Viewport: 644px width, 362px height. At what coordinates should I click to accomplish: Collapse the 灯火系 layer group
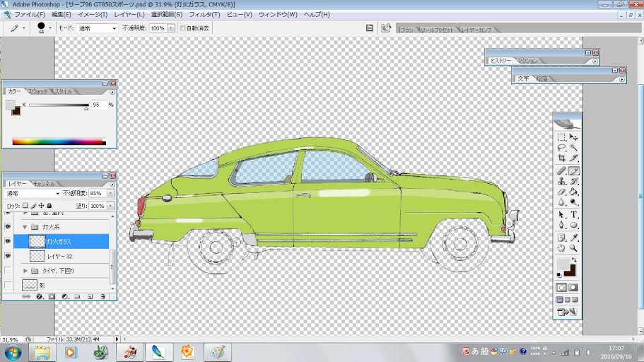pyautogui.click(x=25, y=227)
